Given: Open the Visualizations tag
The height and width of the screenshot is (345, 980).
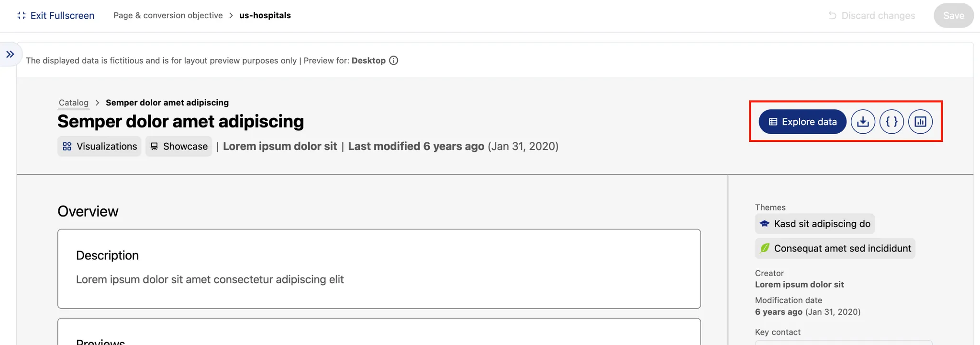Looking at the screenshot, I should (x=100, y=146).
